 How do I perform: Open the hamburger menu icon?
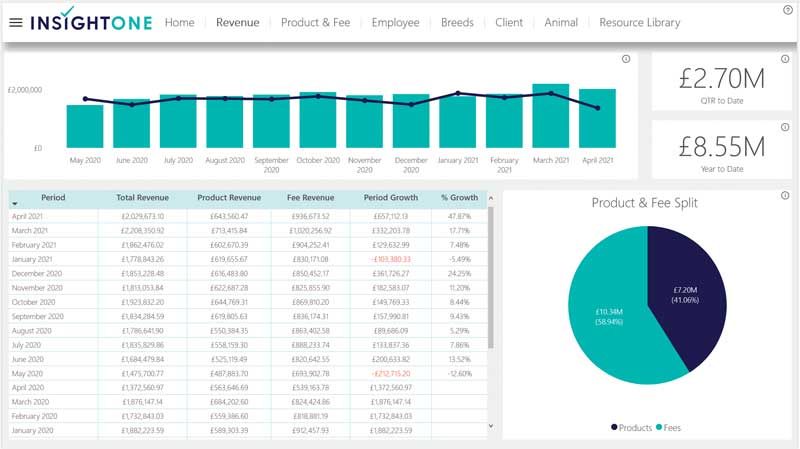tap(16, 22)
